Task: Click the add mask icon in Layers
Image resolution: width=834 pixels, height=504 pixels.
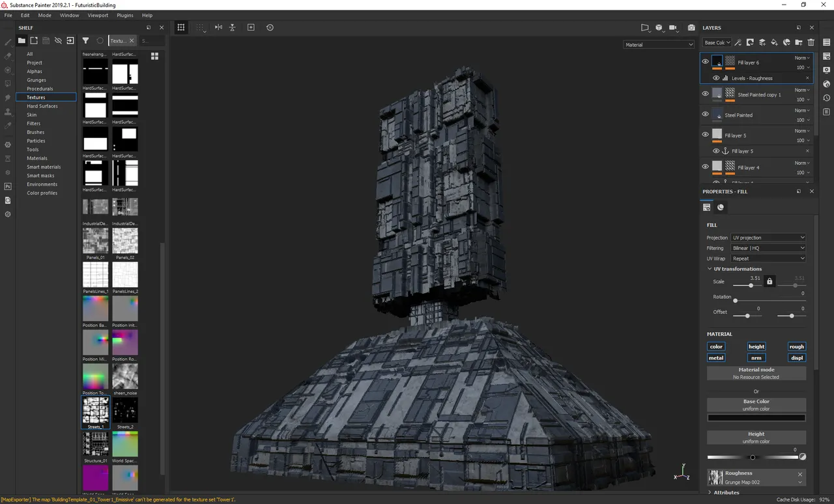Action: [x=750, y=42]
